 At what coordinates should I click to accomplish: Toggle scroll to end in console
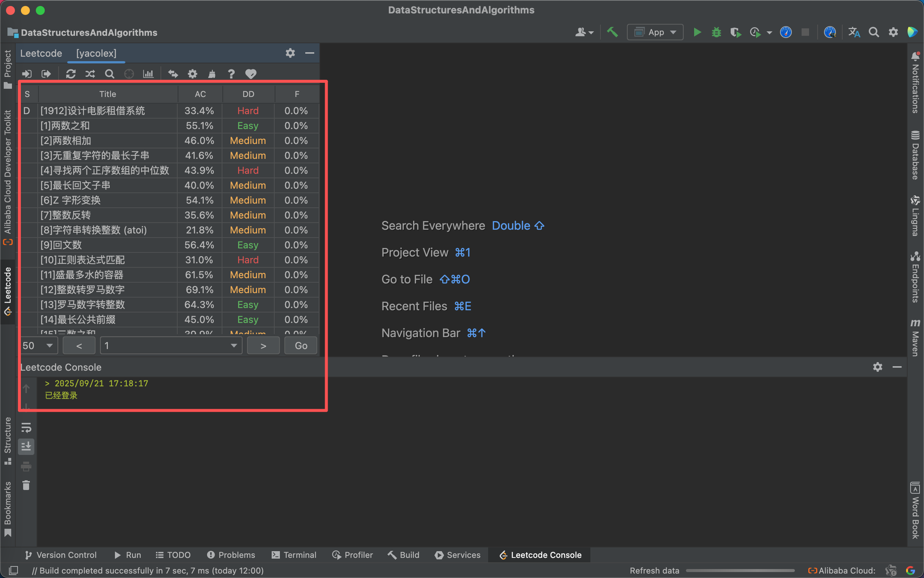coord(26,446)
